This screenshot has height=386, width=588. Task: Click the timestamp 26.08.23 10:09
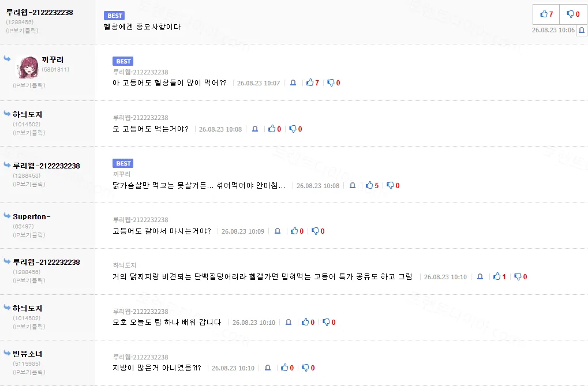242,231
